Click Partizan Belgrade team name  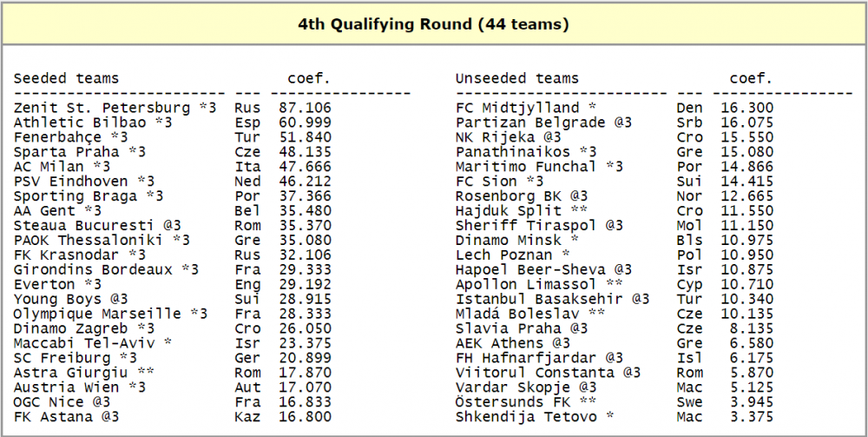coord(530,122)
